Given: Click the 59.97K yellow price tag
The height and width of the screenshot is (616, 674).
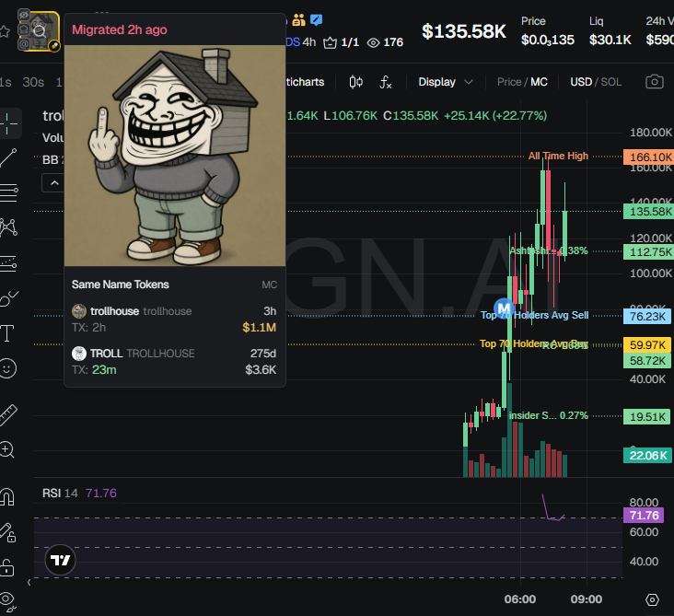Looking at the screenshot, I should pos(647,344).
